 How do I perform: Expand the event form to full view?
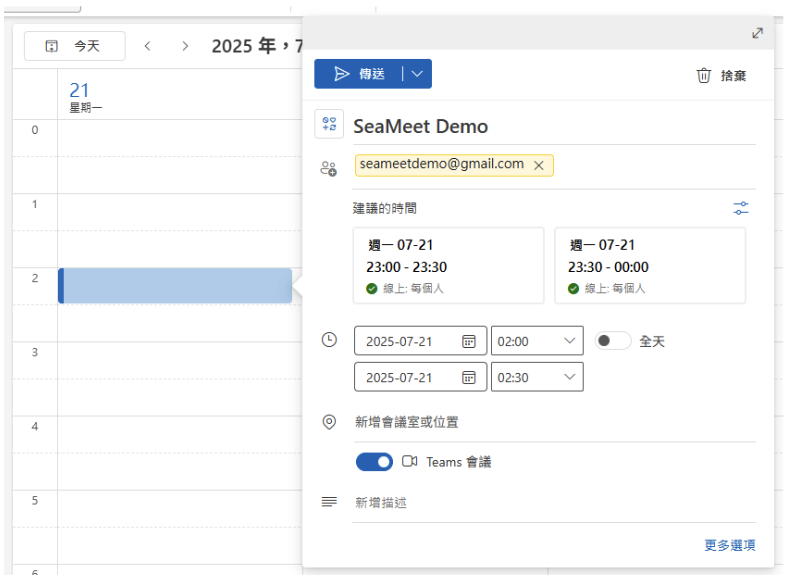[757, 33]
